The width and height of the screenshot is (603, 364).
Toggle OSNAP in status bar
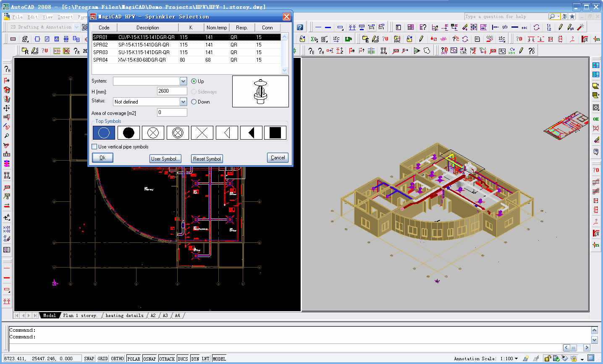pyautogui.click(x=149, y=359)
